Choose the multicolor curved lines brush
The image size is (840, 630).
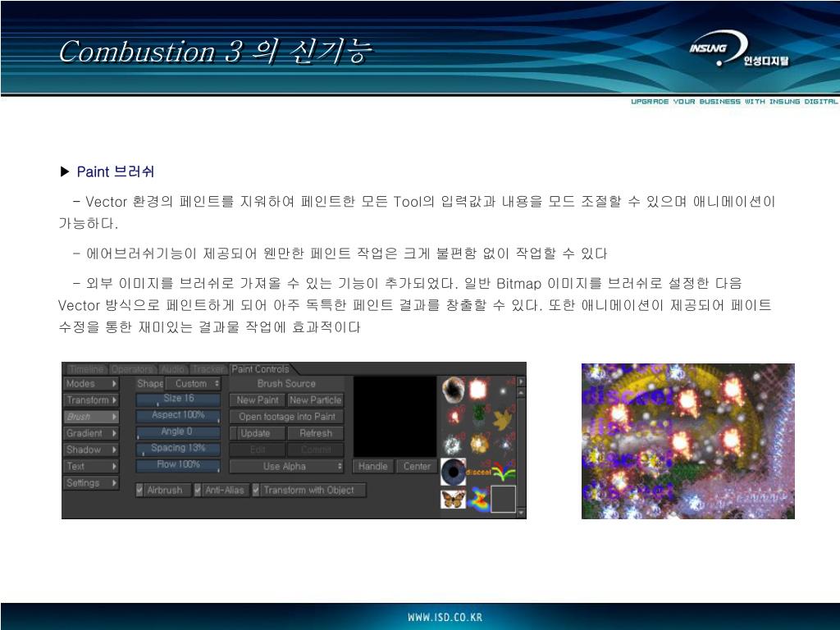coord(504,472)
